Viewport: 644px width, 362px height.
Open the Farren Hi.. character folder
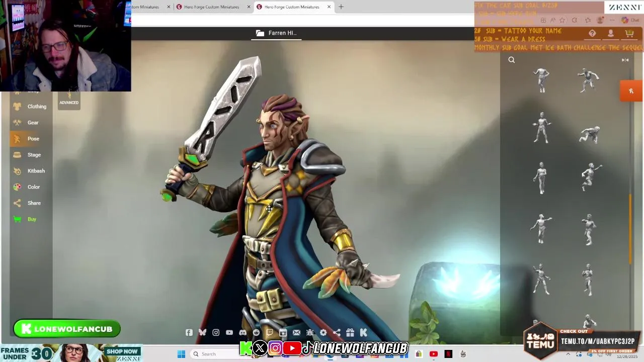click(x=276, y=33)
